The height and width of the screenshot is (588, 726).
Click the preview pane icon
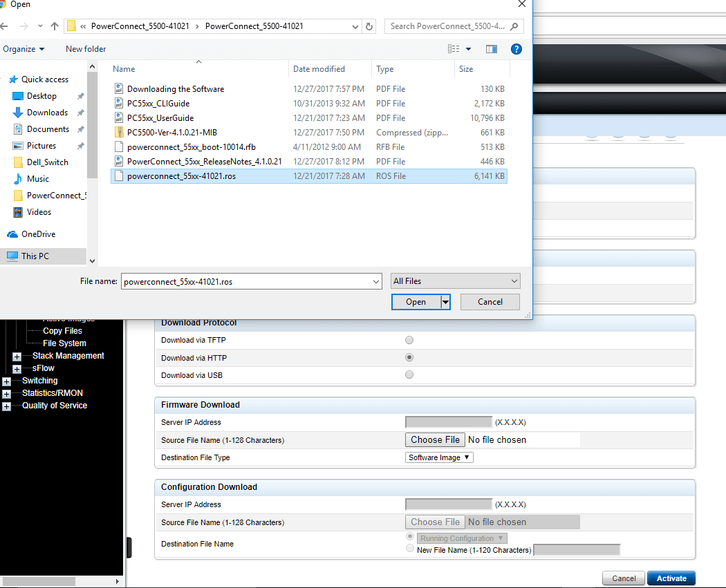tap(492, 49)
